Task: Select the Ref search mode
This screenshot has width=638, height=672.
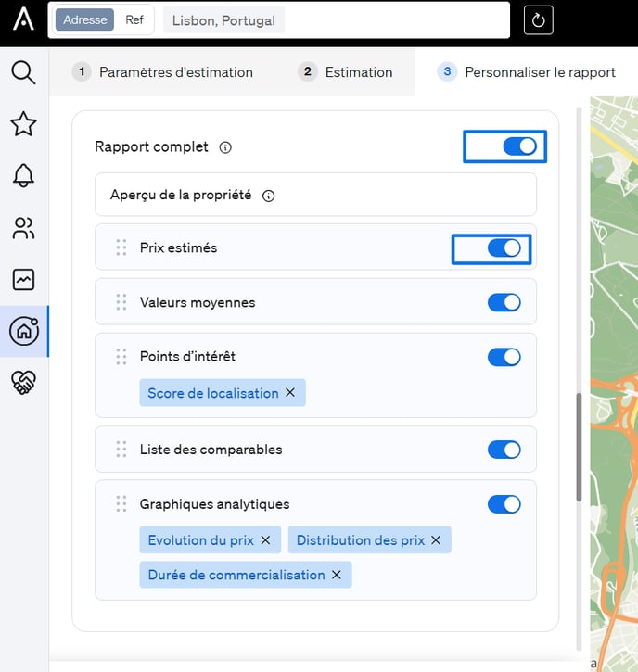Action: [134, 19]
